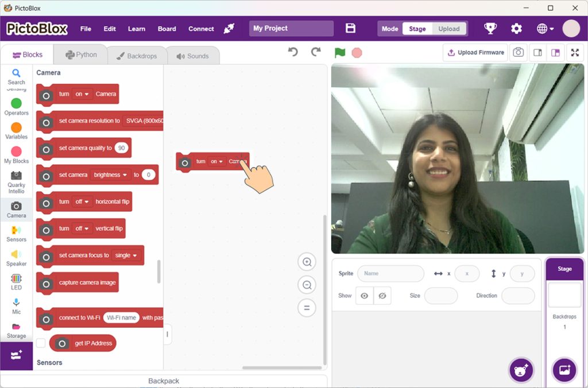Click the trophy icon in header
This screenshot has height=388, width=588.
[x=490, y=29]
